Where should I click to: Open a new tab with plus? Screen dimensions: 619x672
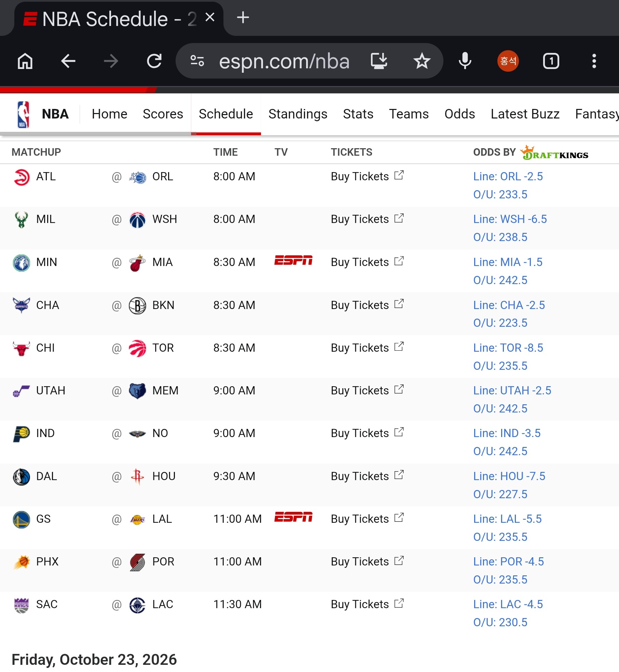pyautogui.click(x=243, y=17)
